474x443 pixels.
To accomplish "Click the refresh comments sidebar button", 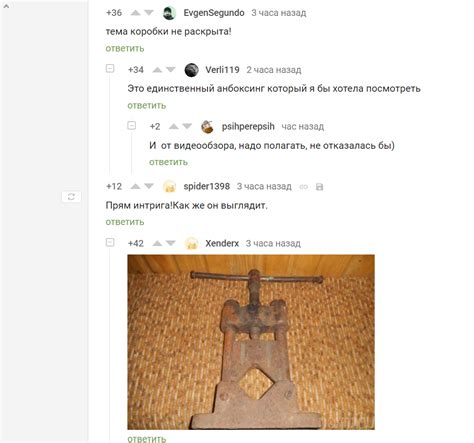I will coord(71,197).
